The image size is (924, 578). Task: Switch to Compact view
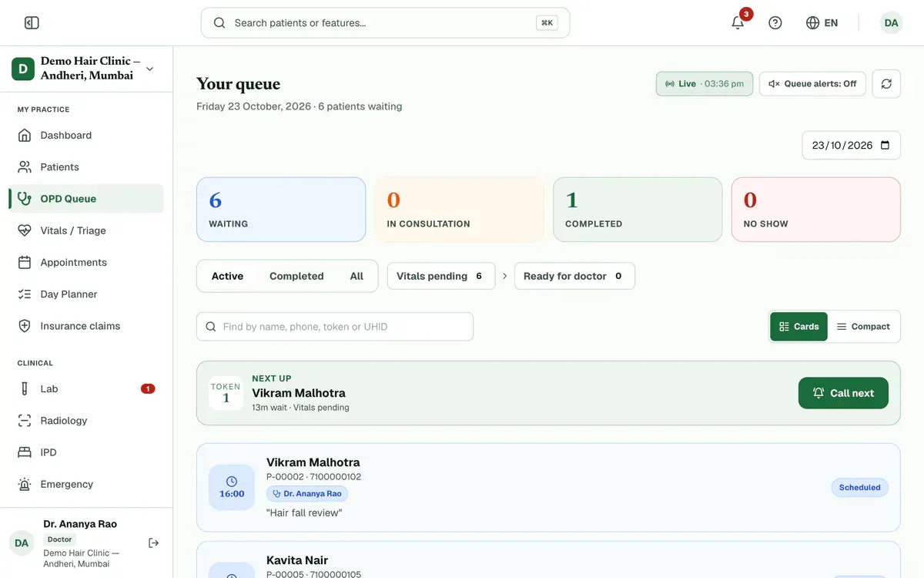(x=863, y=327)
